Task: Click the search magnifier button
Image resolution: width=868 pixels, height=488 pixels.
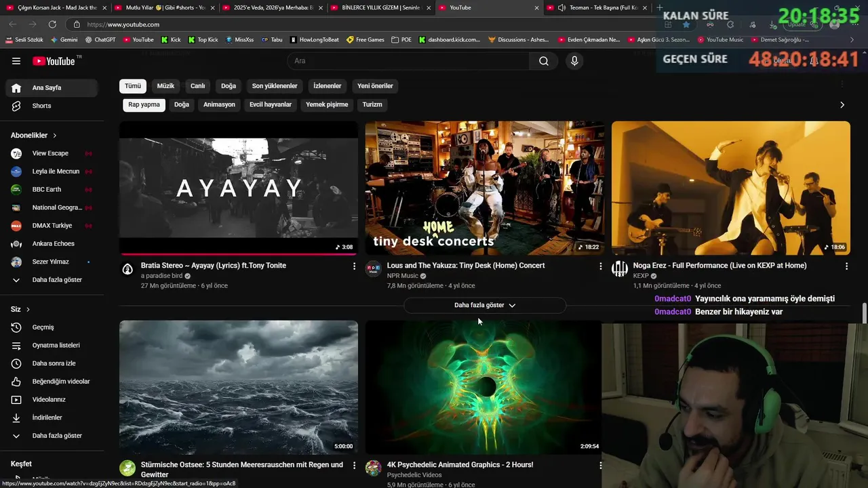Action: click(544, 61)
